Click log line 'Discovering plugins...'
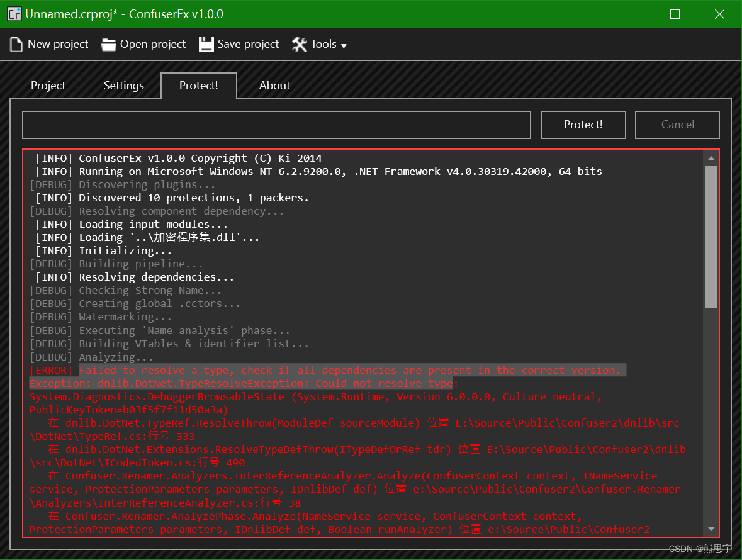 pos(122,185)
